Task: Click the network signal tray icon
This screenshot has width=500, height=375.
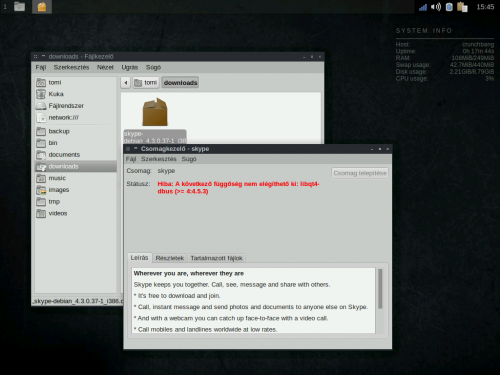Action: click(423, 7)
